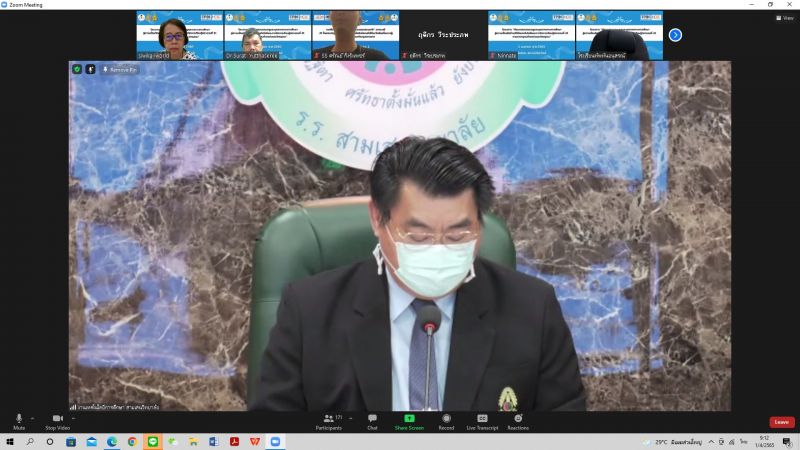Start Share Screen
Screen dimensions: 800x450
pos(409,421)
